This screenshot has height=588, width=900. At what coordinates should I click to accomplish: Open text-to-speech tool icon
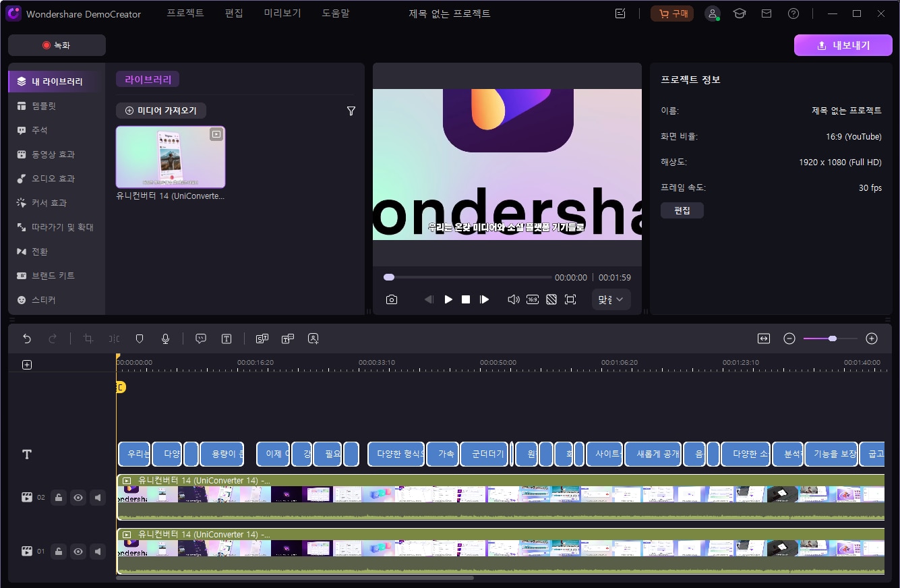pos(288,339)
